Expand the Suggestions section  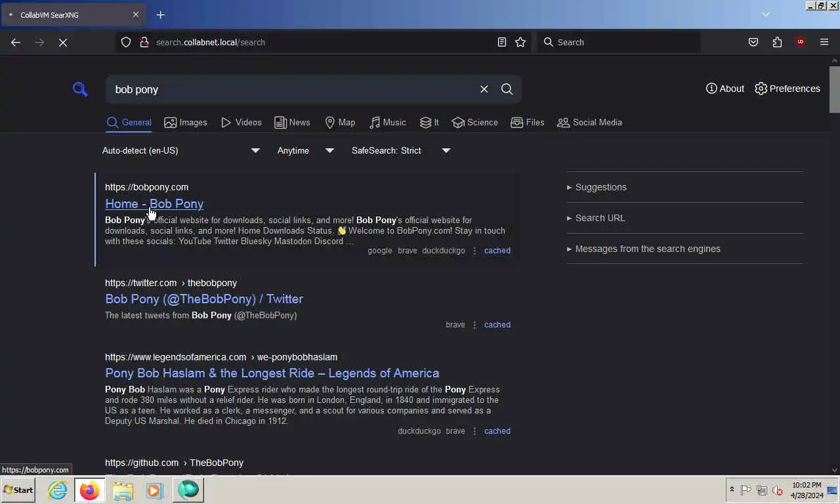pos(597,187)
